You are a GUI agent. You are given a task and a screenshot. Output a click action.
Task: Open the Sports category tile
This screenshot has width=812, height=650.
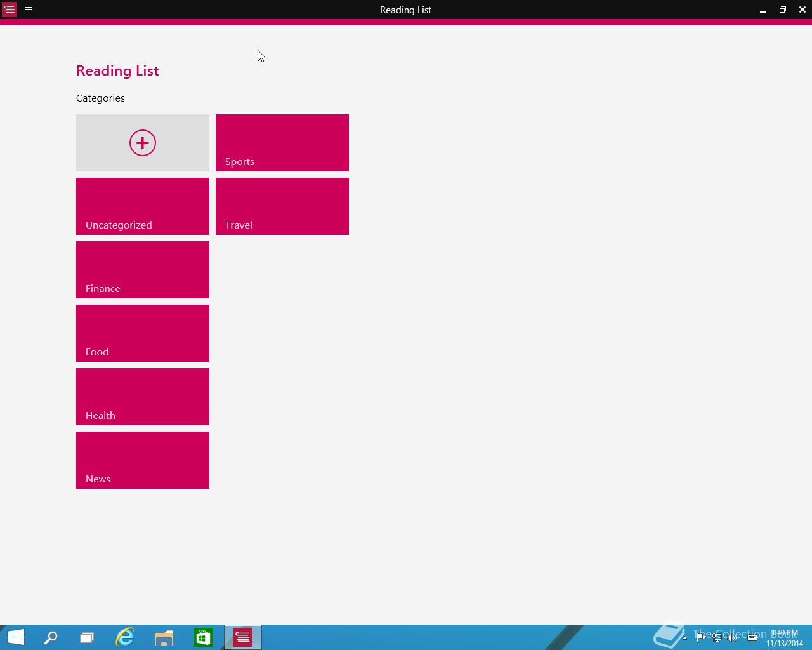282,143
